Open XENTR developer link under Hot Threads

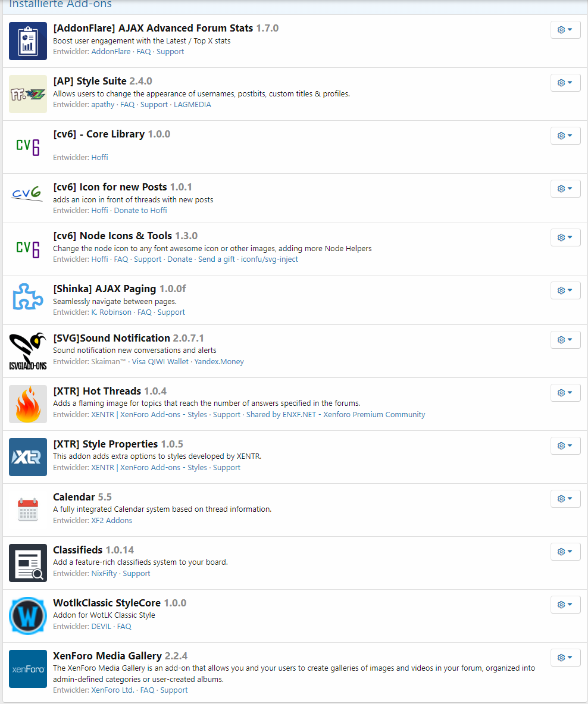tap(149, 415)
